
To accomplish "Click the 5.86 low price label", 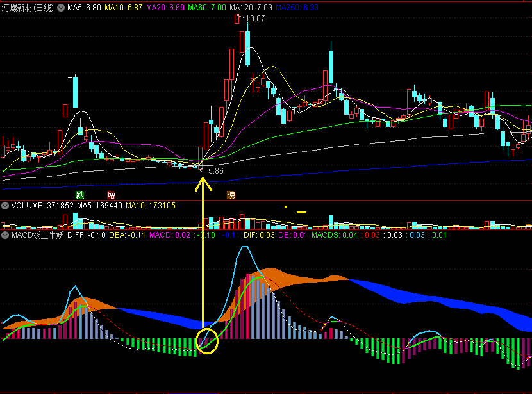I will coord(216,171).
